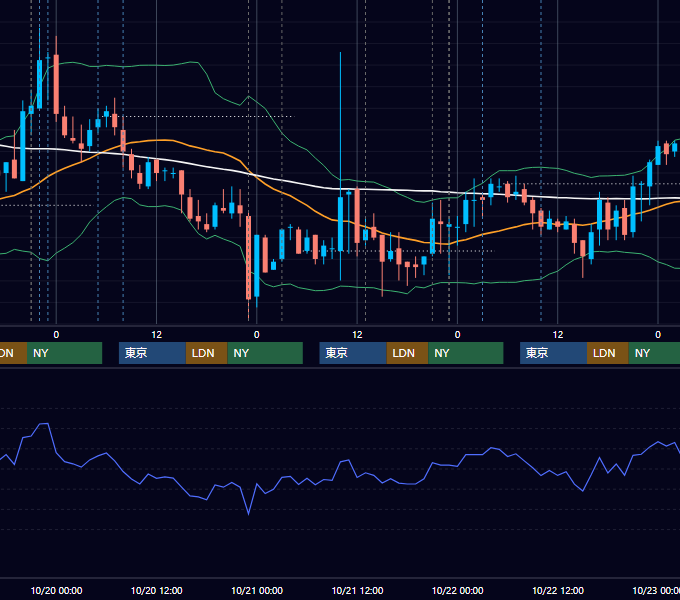This screenshot has width=680, height=600.
Task: Click the 東京 session block on 10/21
Action: [x=353, y=353]
